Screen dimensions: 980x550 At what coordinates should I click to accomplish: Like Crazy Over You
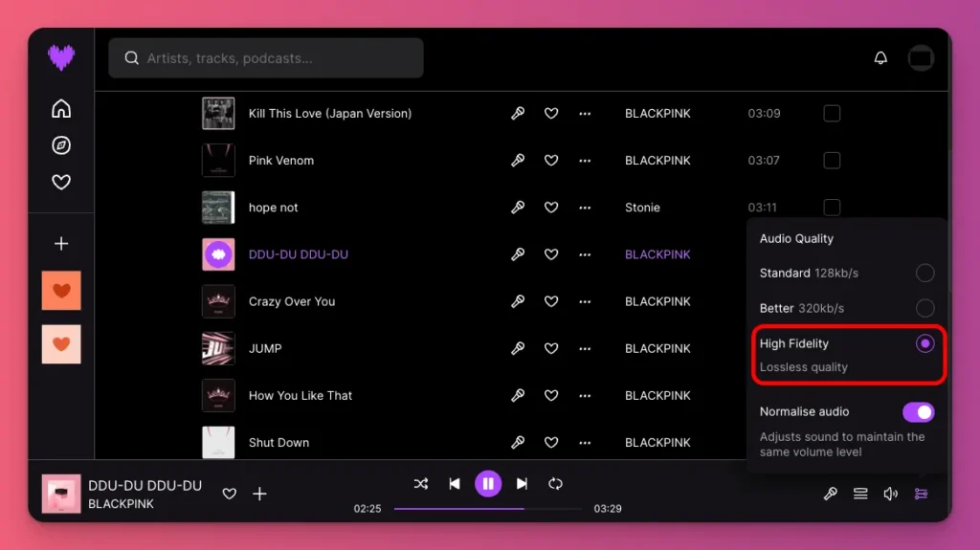[550, 301]
